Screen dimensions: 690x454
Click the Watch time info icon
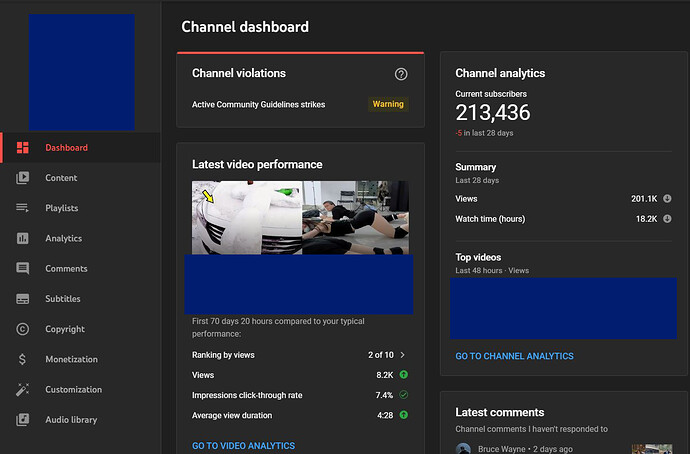667,218
